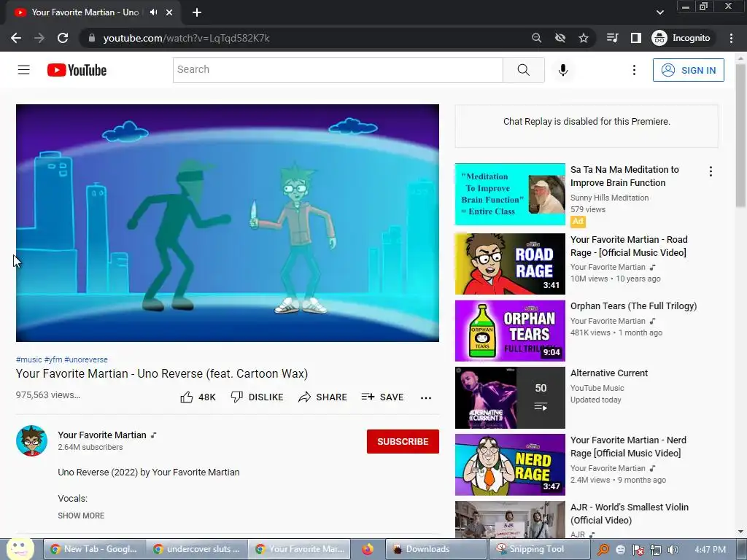
Task: Open network tray icon
Action: click(x=656, y=550)
